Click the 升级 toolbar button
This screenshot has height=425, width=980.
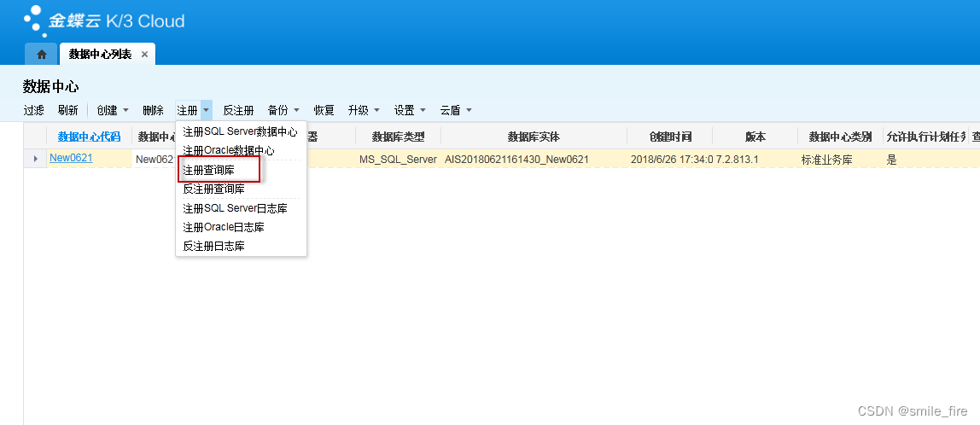pos(359,110)
